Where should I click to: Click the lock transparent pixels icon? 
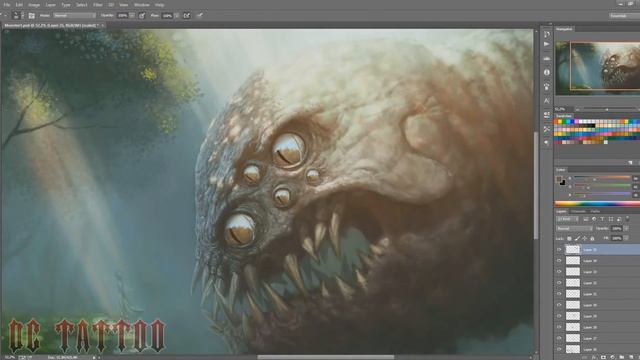pos(569,238)
